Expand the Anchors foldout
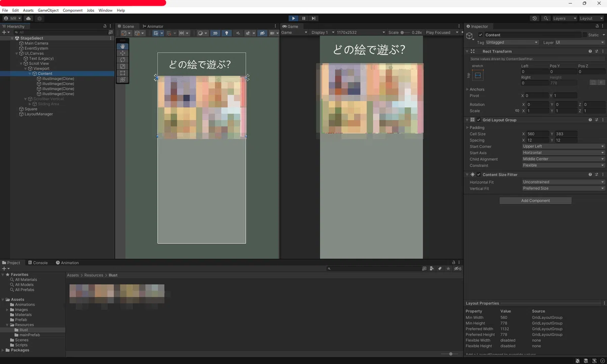 [x=467, y=89]
